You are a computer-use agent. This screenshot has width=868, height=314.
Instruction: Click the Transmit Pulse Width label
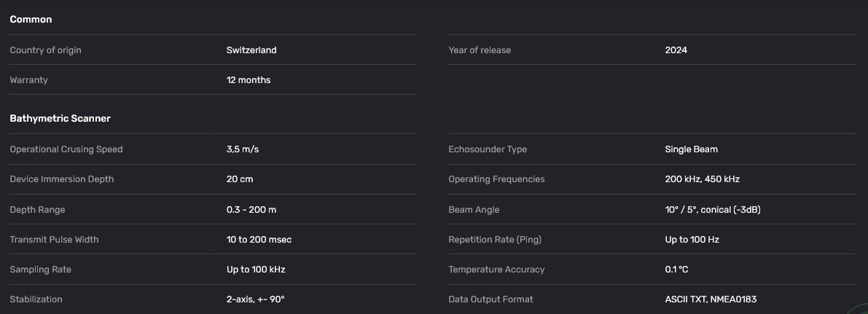[x=54, y=240]
